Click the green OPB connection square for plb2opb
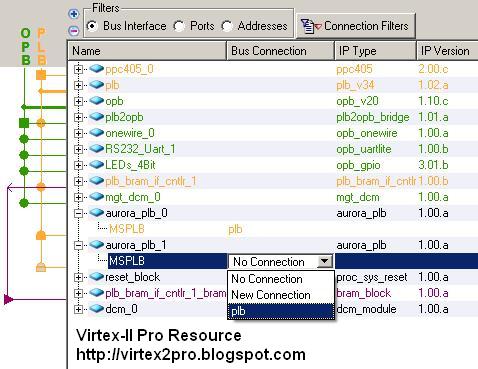The width and height of the screenshot is (478, 369). (24, 123)
